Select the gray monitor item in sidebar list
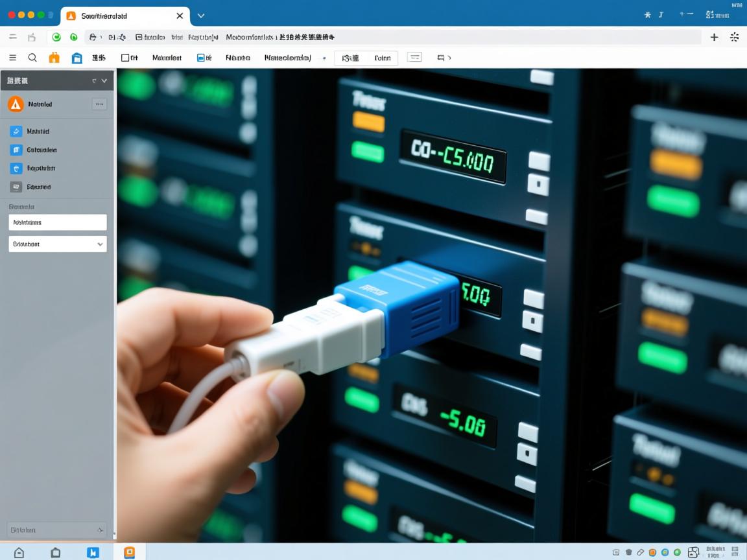Viewport: 747px width, 560px height. pos(16,187)
